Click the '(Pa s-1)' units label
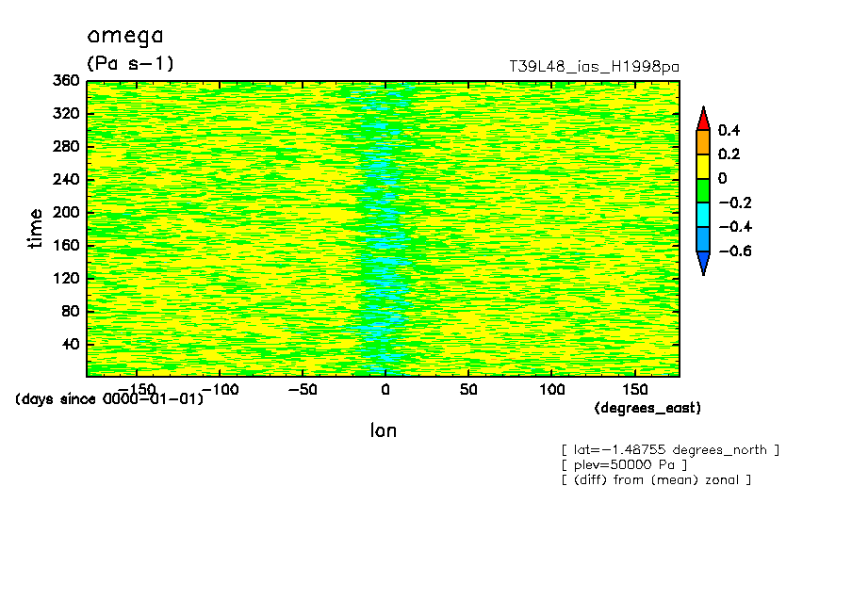This screenshot has width=852, height=616. pos(130,63)
